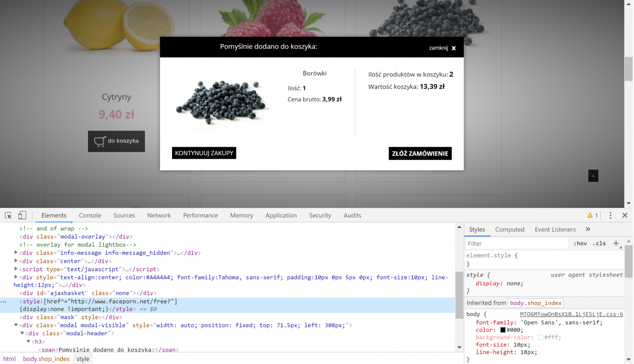Viewport: 634px width, 364px height.
Task: Go to the Network tab
Action: pos(159,215)
